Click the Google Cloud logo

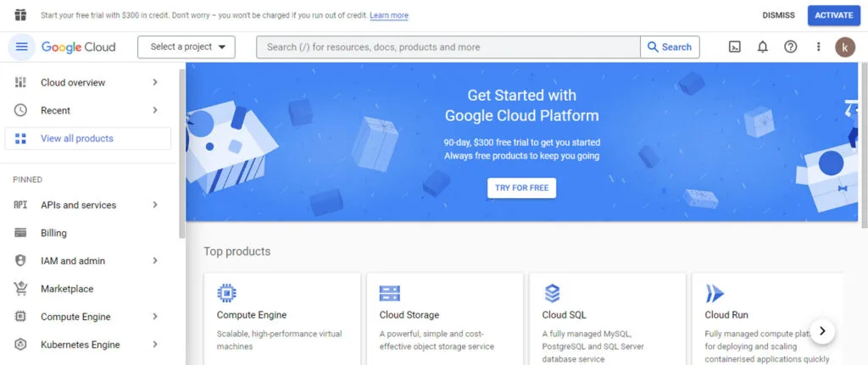[x=79, y=47]
